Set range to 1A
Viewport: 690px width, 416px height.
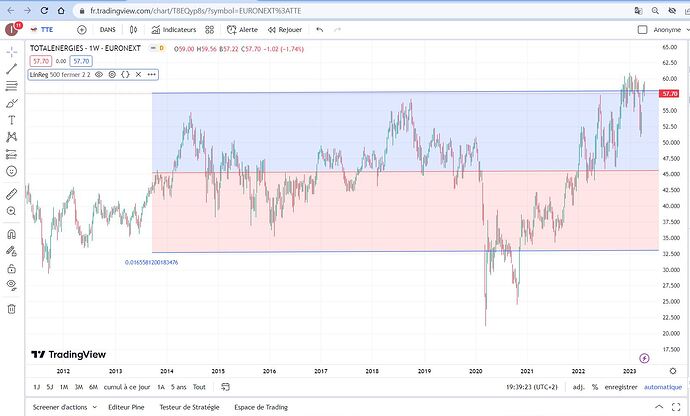(161, 387)
